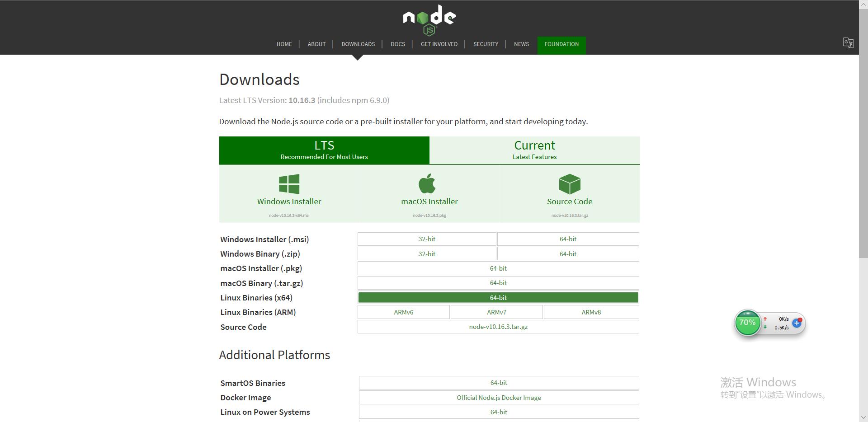The image size is (868, 422).
Task: Click the Additional Platforms heading
Action: (275, 355)
